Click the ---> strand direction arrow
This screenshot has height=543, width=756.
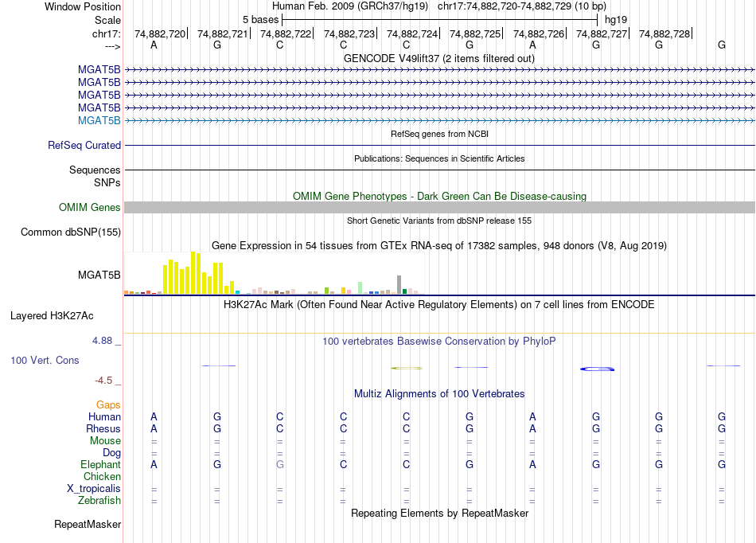coord(113,46)
